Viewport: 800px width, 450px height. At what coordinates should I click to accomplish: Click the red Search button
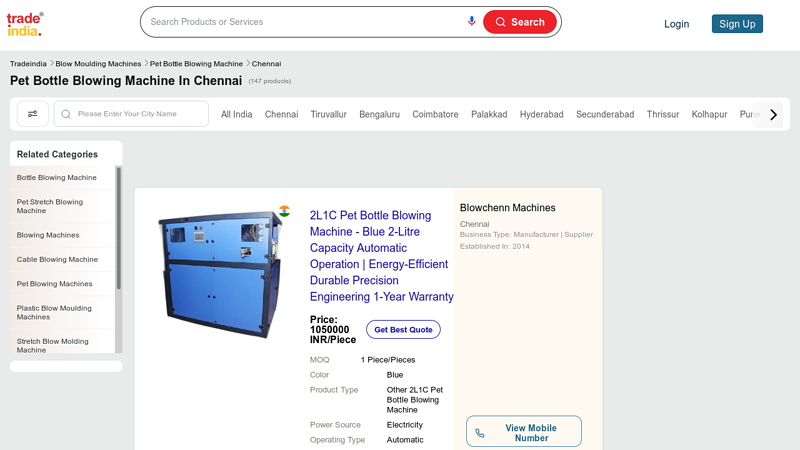click(519, 22)
